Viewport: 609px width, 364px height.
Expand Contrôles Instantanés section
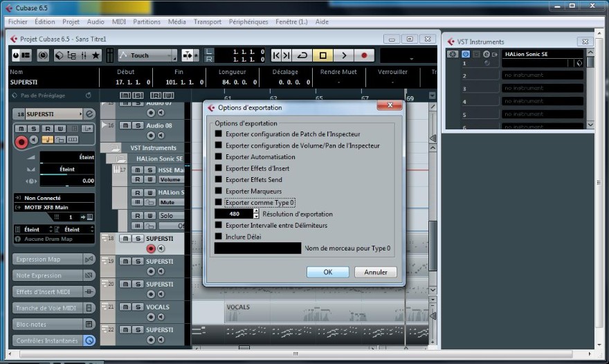[53, 340]
